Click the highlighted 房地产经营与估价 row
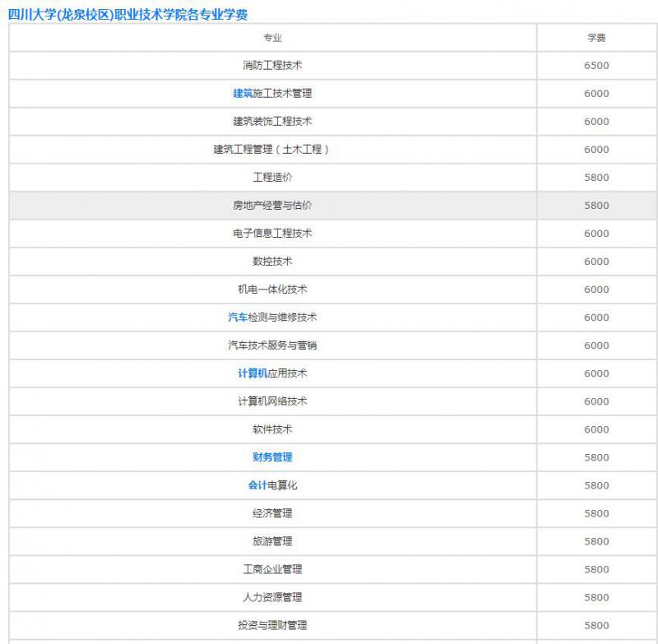 click(x=272, y=205)
